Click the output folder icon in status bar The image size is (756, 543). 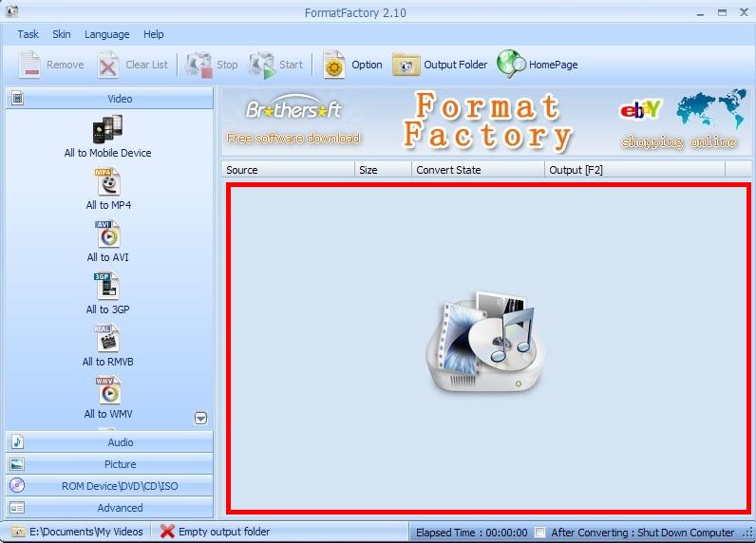pos(18,532)
